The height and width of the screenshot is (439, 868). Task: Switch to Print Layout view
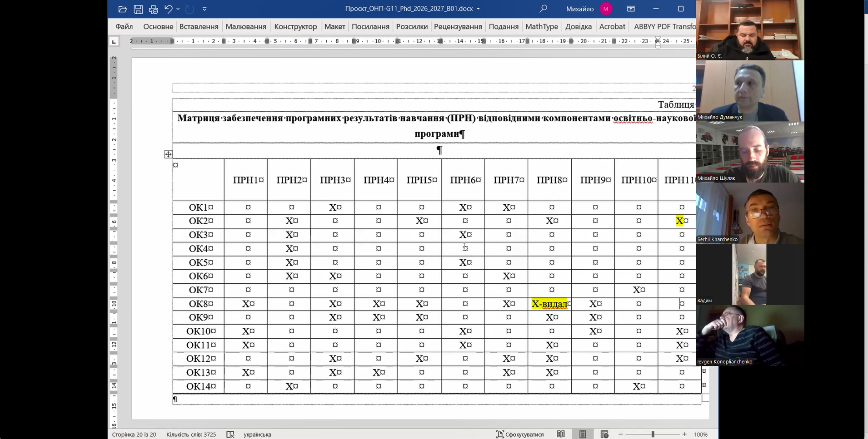pos(583,434)
